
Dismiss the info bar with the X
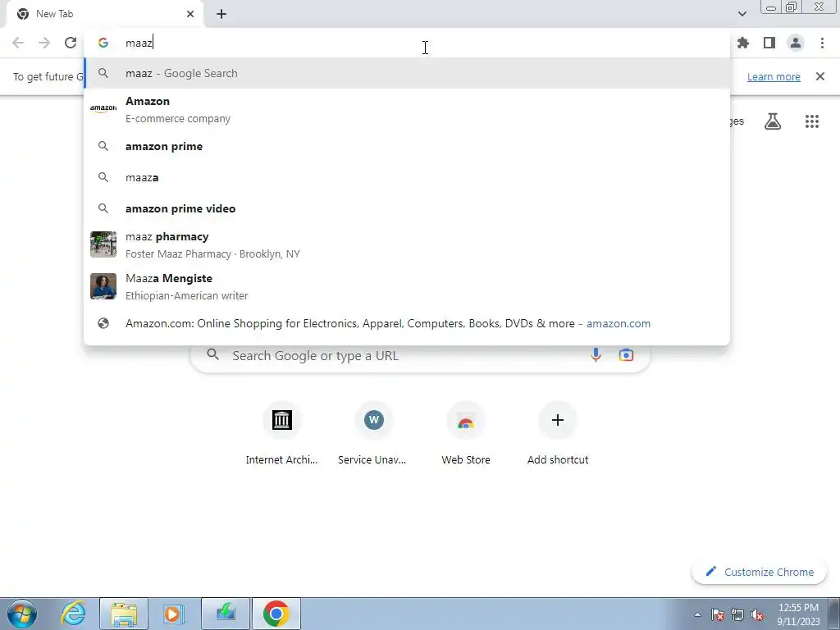tap(820, 76)
